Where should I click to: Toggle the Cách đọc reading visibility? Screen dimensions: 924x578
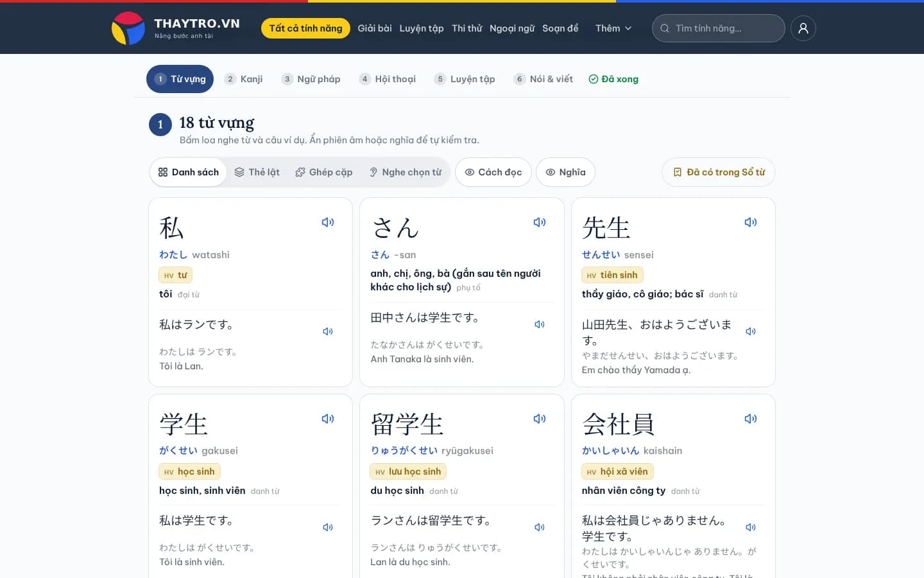coord(493,172)
